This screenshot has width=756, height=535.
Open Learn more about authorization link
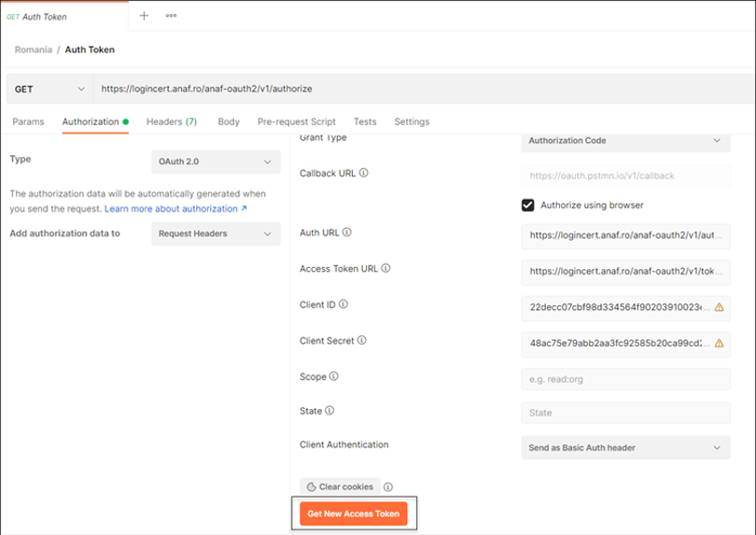(175, 209)
